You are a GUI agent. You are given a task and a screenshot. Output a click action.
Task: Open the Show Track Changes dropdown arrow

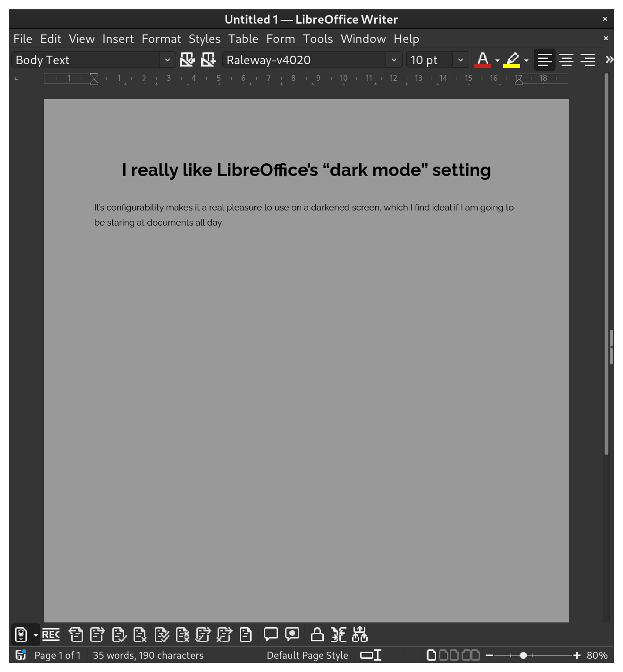(x=35, y=635)
